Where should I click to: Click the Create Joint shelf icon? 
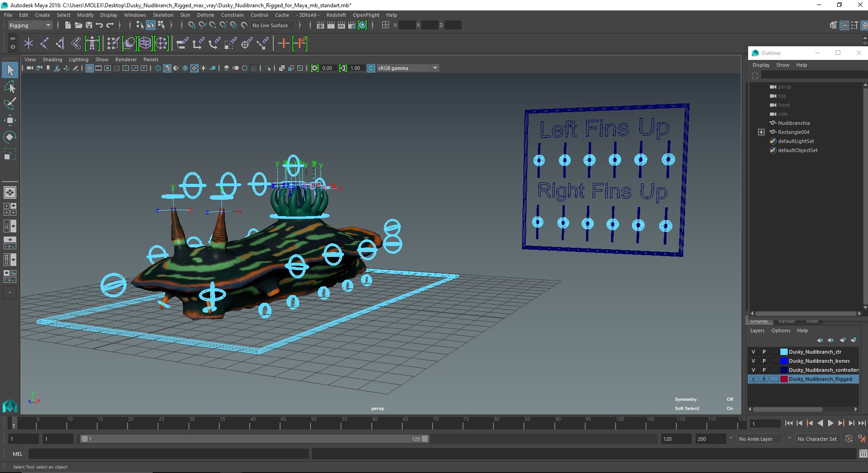44,43
